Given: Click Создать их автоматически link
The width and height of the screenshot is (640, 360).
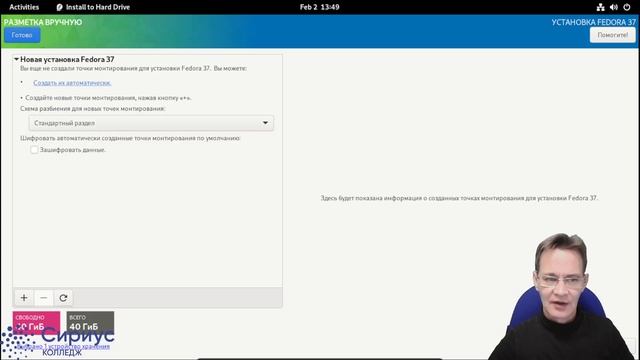Looking at the screenshot, I should click(x=72, y=83).
